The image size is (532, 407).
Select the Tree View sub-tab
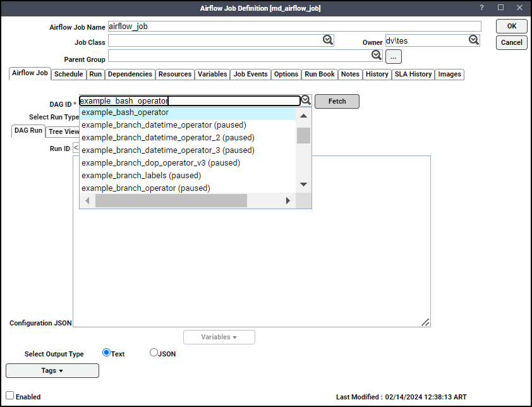[63, 131]
